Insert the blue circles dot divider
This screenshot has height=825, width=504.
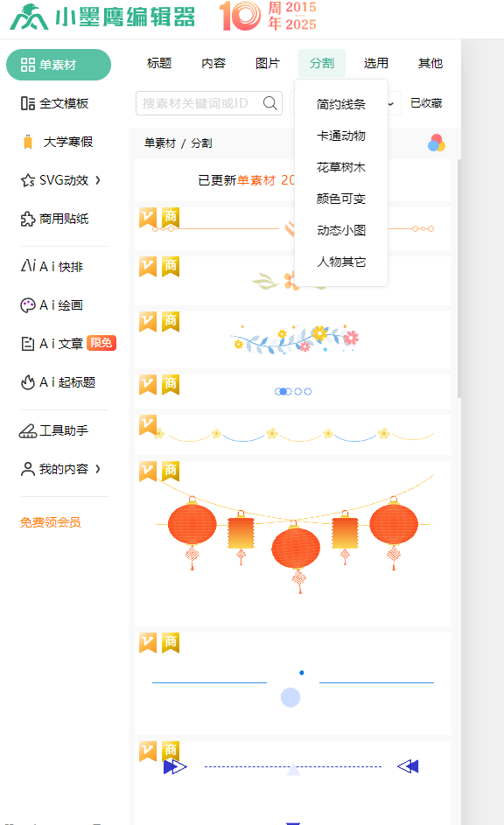point(293,391)
